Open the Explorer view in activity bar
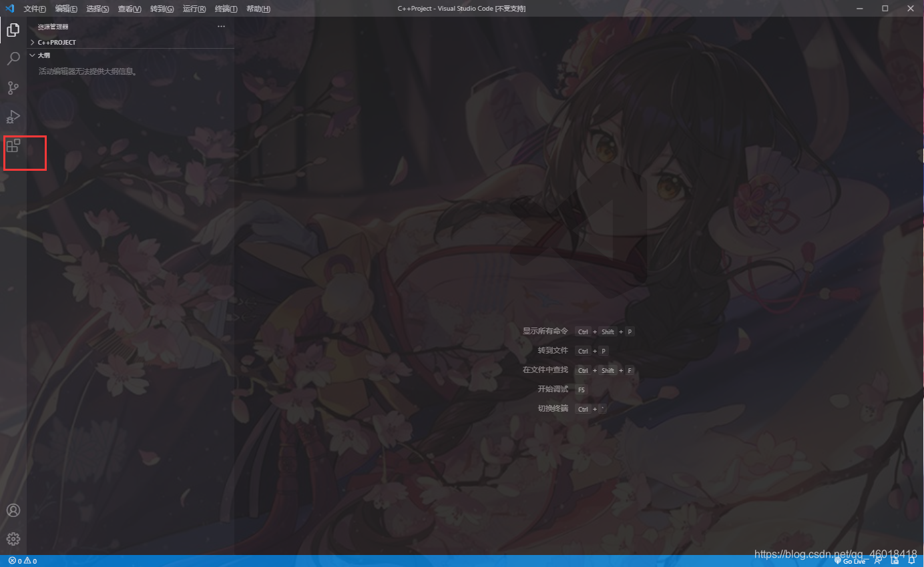The width and height of the screenshot is (924, 567). 13,30
